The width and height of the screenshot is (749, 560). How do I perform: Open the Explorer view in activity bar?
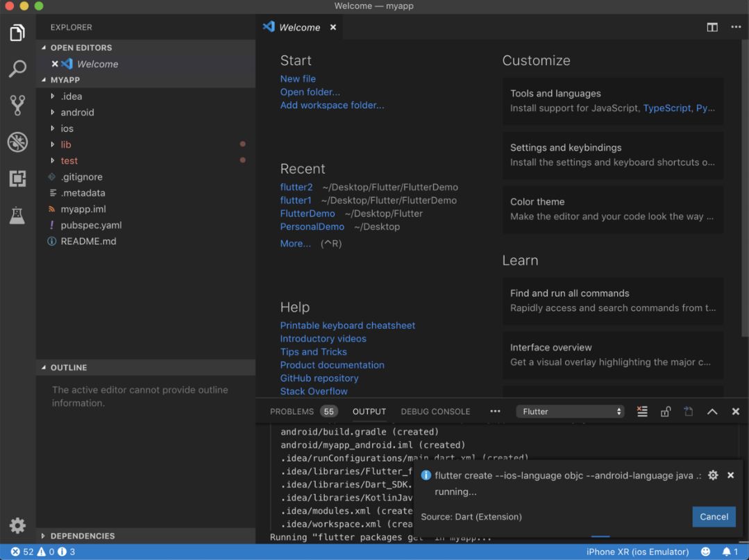click(17, 33)
